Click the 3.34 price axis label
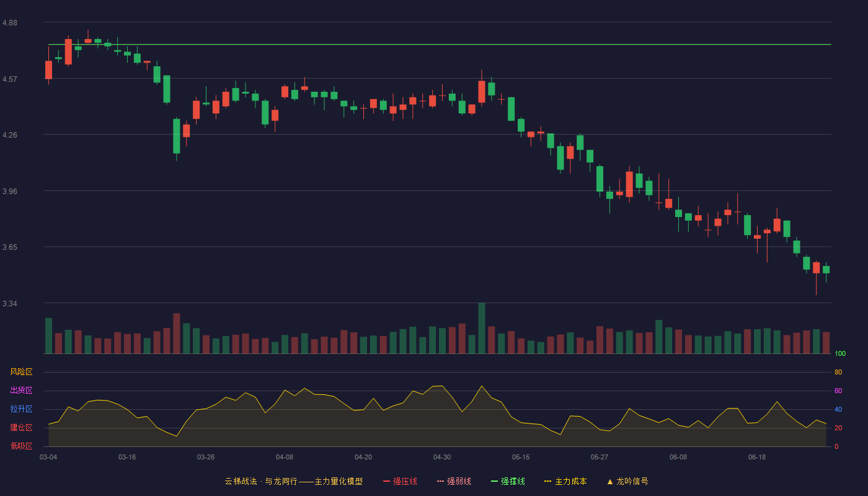Screen dimensions: 868x496 coord(10,304)
